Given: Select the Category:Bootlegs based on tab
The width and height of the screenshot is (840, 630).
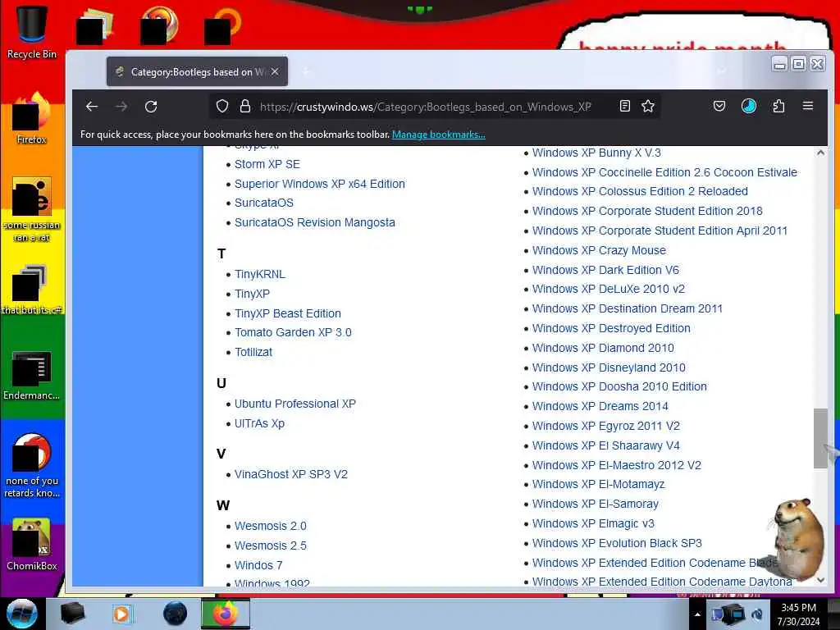Looking at the screenshot, I should click(197, 71).
